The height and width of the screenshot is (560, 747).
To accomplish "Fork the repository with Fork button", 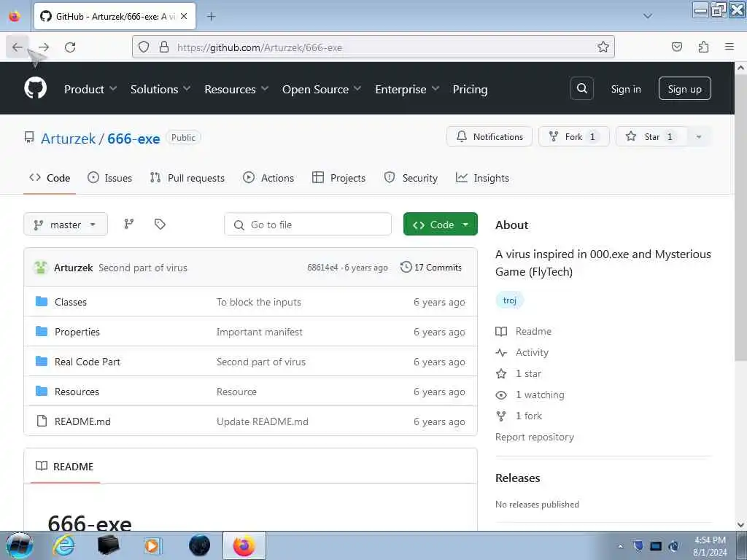I will point(573,136).
